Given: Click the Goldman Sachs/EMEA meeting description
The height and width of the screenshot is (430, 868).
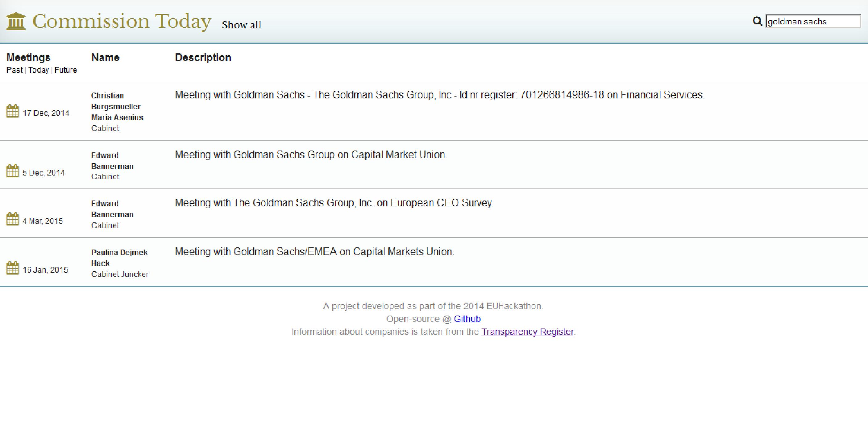Looking at the screenshot, I should [314, 252].
